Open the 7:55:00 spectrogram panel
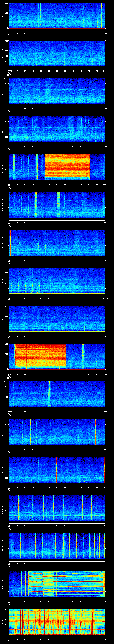The width and height of the screenshot is (114, 644). click(57, 129)
